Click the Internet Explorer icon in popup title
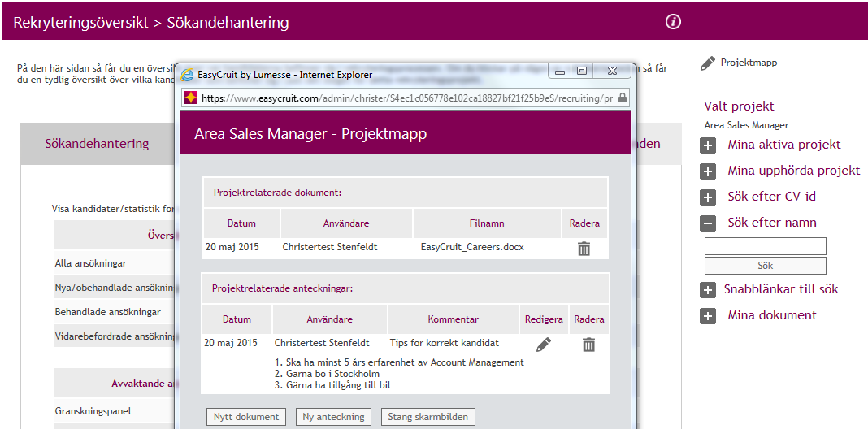This screenshot has height=429, width=868. [189, 74]
